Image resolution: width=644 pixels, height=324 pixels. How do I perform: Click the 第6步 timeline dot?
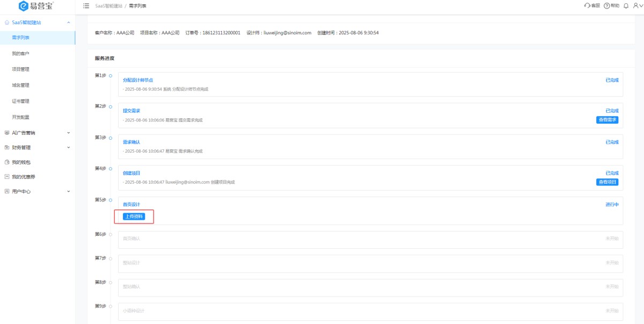(111, 234)
